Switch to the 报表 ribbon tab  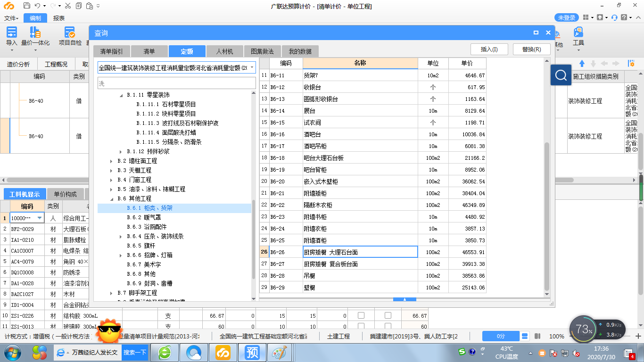click(x=59, y=18)
